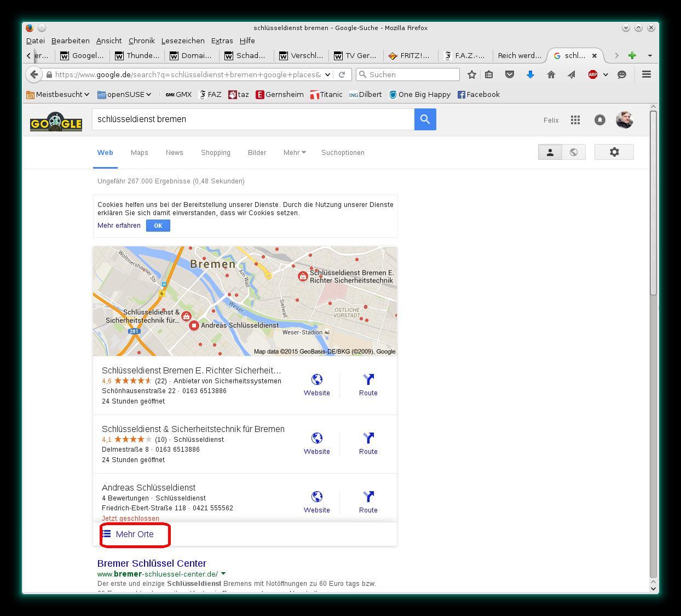Viewport: 681px width, 616px height.
Task: Accept cookies with the OK button
Action: click(x=158, y=226)
